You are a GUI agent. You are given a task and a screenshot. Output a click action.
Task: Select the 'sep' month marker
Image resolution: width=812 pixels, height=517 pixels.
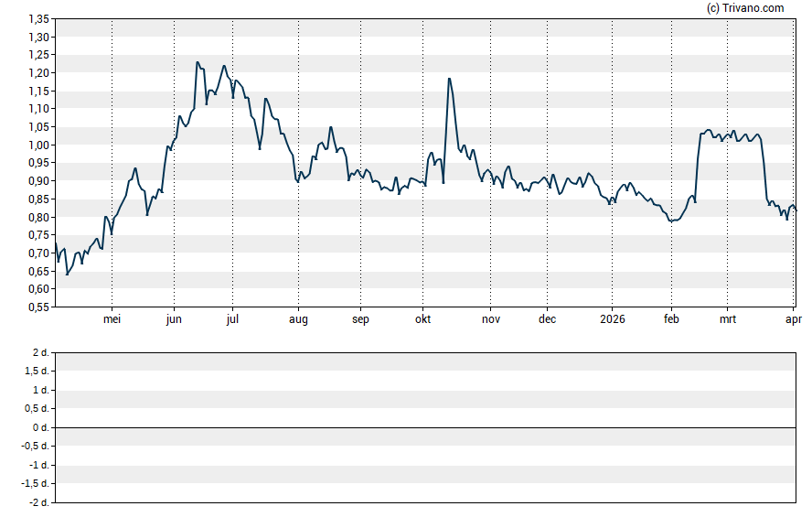point(360,319)
